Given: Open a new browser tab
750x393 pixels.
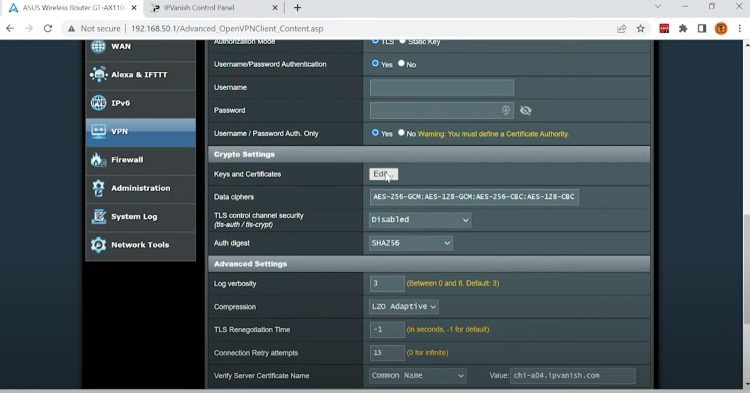Looking at the screenshot, I should [298, 8].
